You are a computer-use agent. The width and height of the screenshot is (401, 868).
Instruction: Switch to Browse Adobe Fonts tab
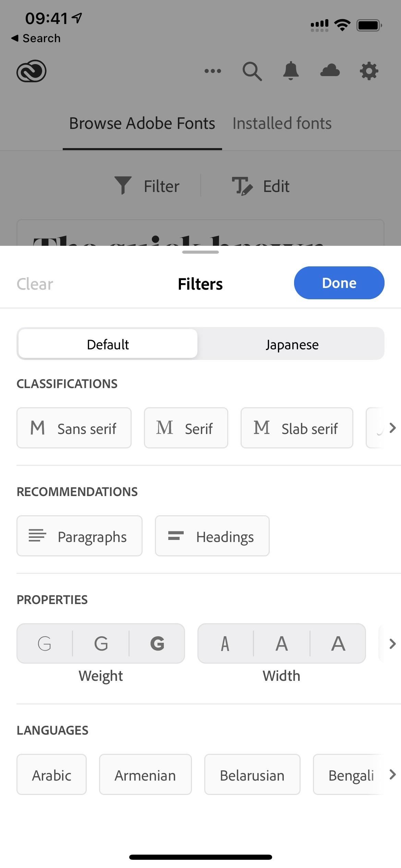click(x=142, y=123)
